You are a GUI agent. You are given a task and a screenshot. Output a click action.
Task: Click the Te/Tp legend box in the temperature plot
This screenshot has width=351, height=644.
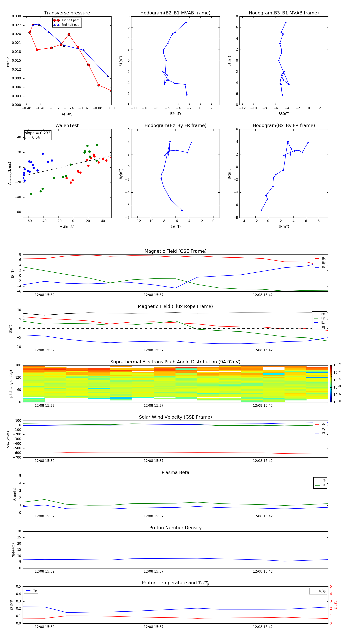tap(318, 591)
